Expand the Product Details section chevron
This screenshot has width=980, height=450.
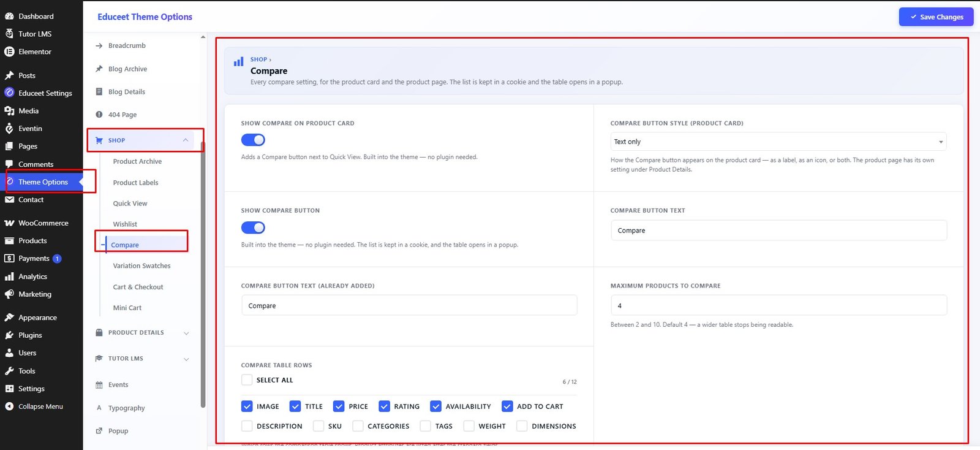186,333
